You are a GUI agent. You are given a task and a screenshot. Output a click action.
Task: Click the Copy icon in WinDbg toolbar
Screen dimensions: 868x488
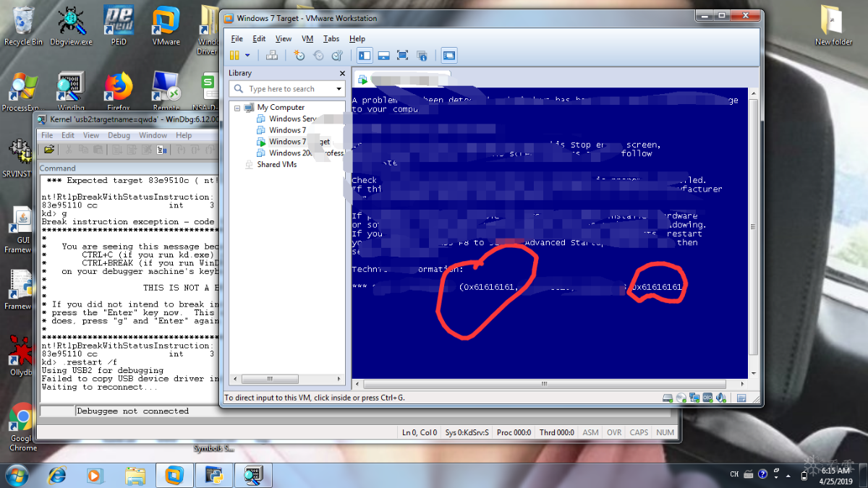point(83,150)
